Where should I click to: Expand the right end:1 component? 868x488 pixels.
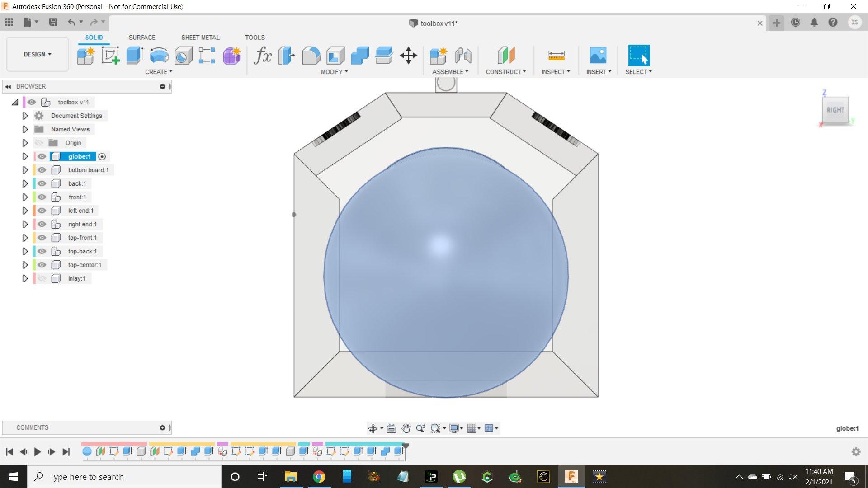pos(24,224)
